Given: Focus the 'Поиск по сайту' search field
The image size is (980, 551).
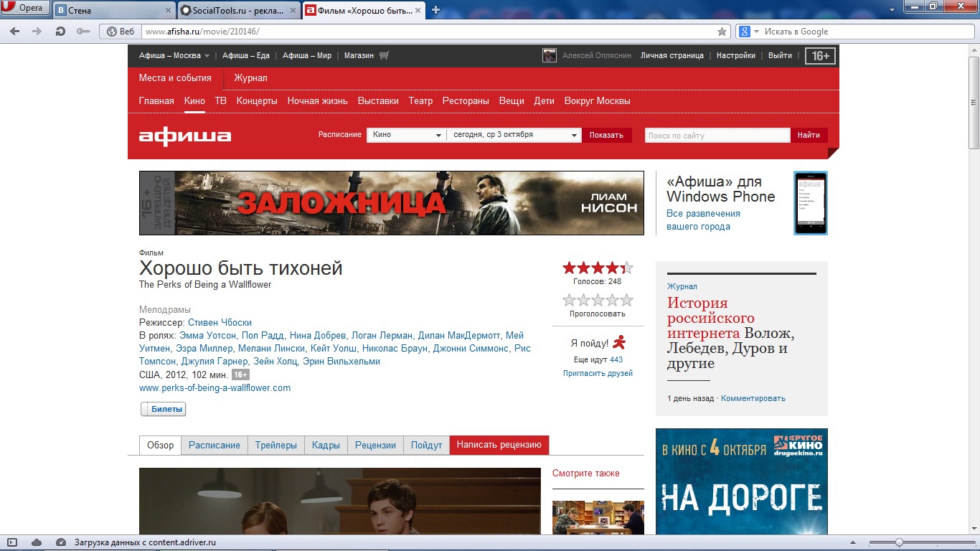Looking at the screenshot, I should pyautogui.click(x=717, y=135).
